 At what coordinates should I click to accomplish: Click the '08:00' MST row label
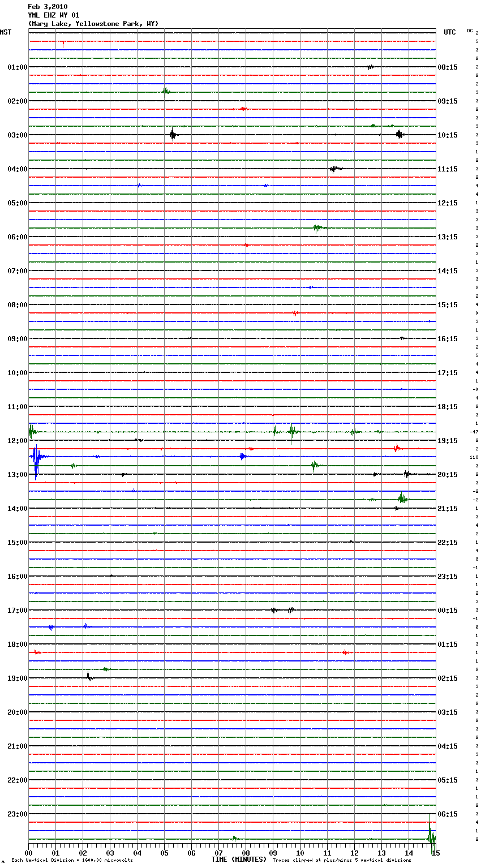coord(18,305)
